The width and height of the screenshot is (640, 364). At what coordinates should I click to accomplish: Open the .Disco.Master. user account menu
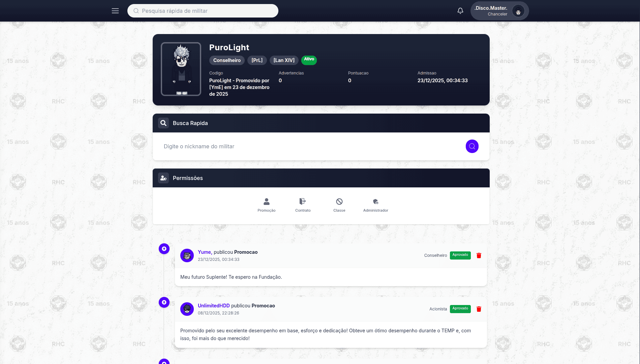tap(500, 11)
